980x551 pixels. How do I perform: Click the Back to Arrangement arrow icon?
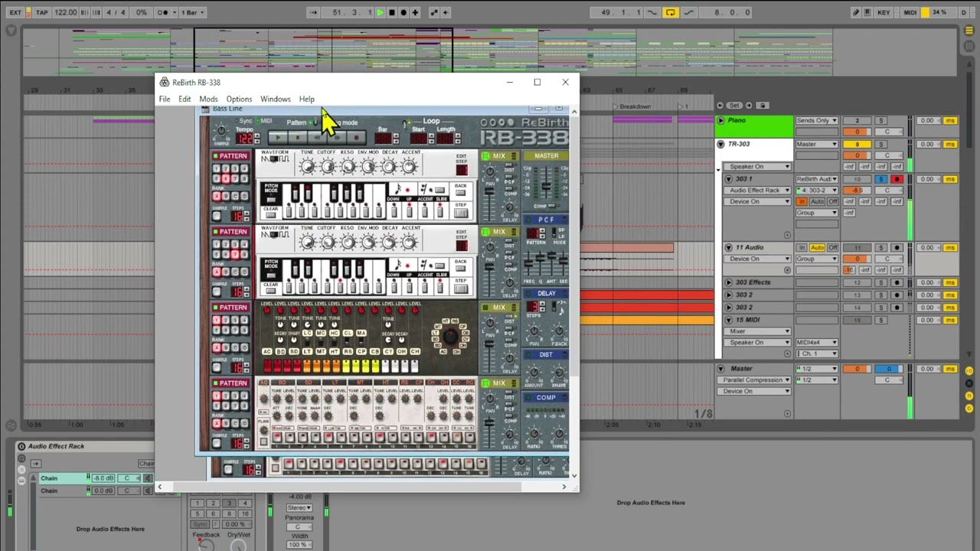tap(446, 12)
